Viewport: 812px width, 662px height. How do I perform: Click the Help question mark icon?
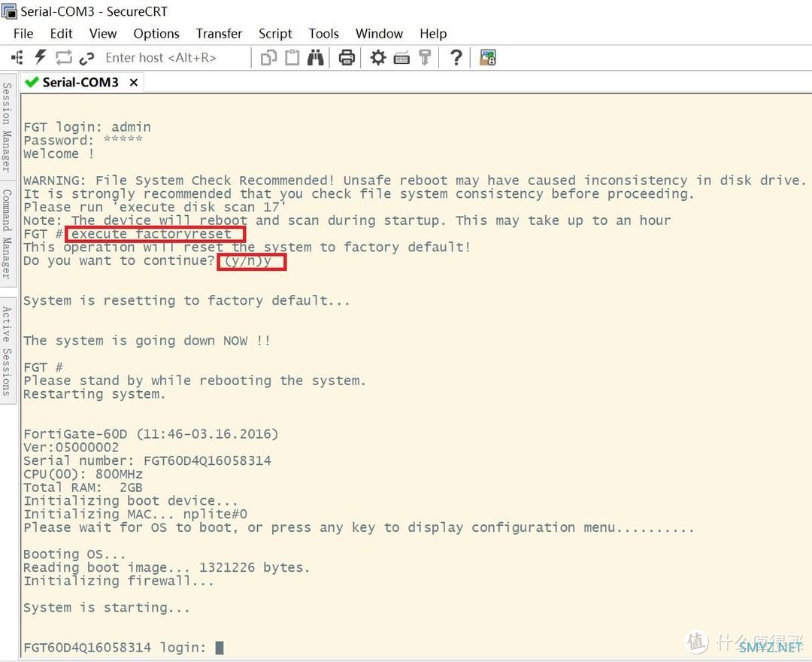pos(456,57)
